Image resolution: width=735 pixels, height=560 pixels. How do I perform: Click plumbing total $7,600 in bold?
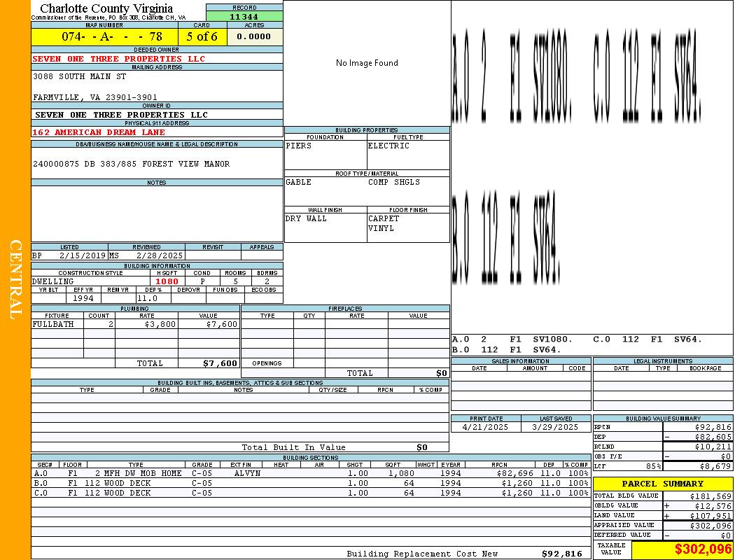point(220,363)
